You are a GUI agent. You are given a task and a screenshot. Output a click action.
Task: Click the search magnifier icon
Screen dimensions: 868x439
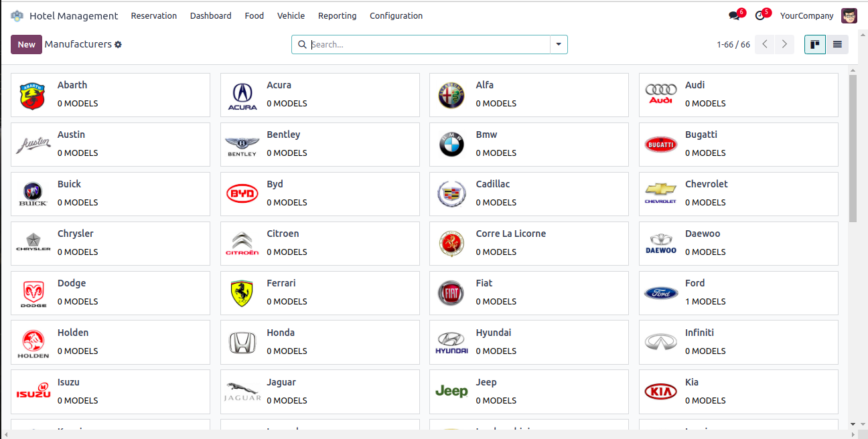coord(302,45)
